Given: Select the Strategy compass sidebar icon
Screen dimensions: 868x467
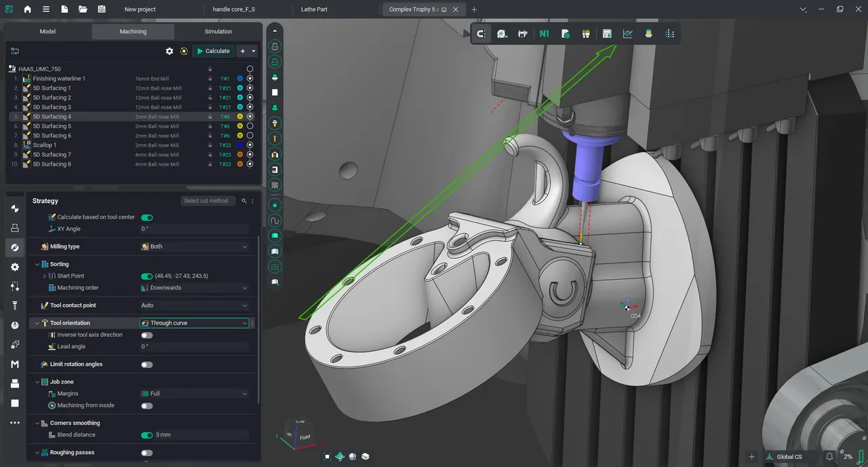Looking at the screenshot, I should tap(15, 247).
